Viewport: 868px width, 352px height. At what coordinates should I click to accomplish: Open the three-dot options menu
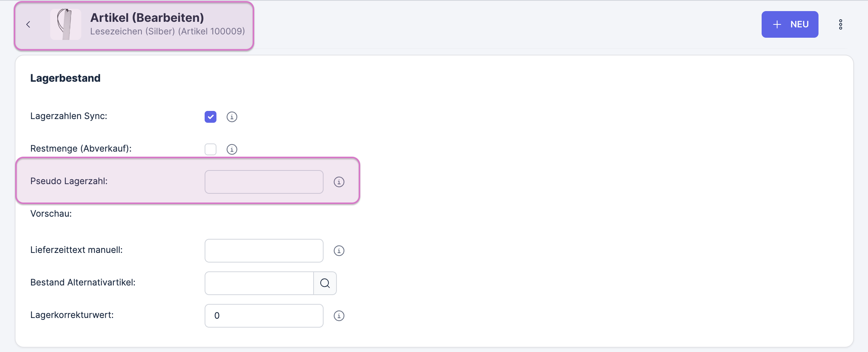tap(840, 24)
